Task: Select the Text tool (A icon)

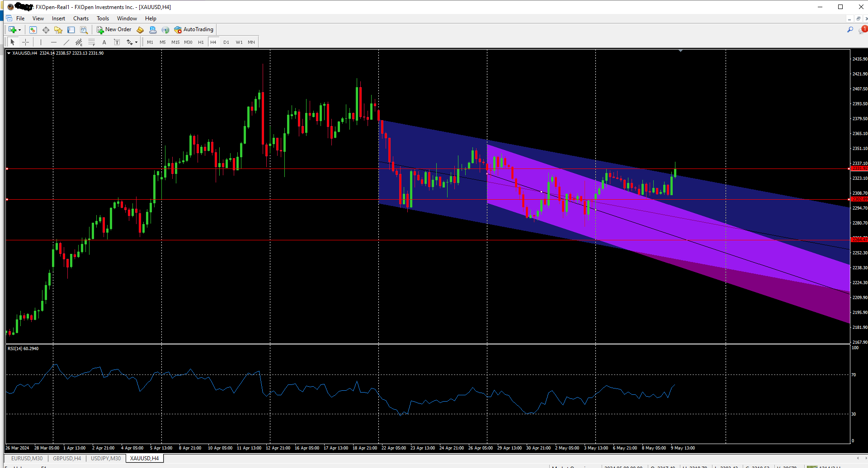Action: (104, 42)
